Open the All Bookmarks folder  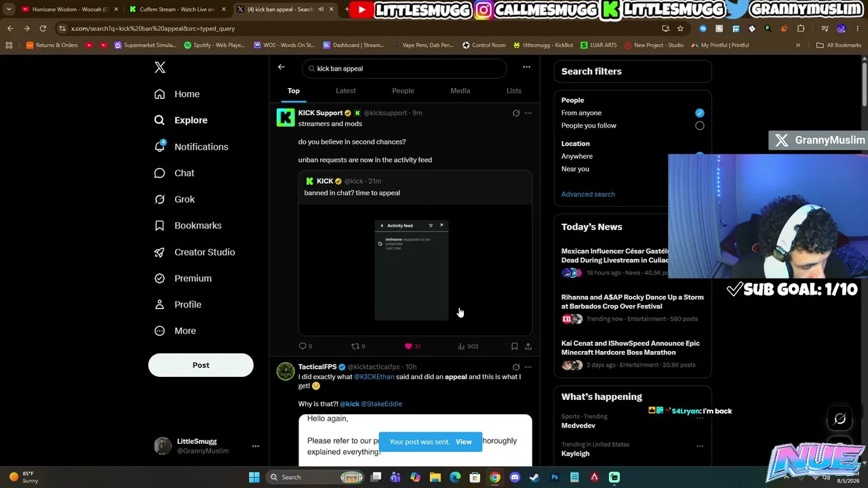[x=839, y=45]
